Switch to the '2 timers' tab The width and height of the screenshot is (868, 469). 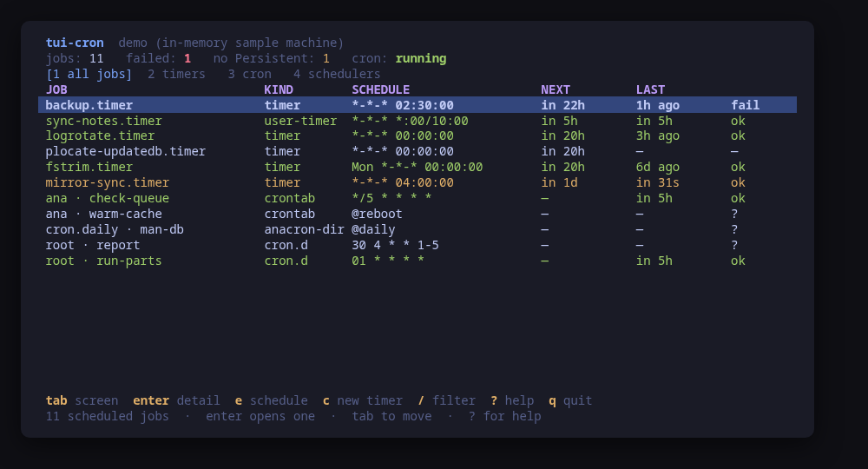pyautogui.click(x=176, y=74)
